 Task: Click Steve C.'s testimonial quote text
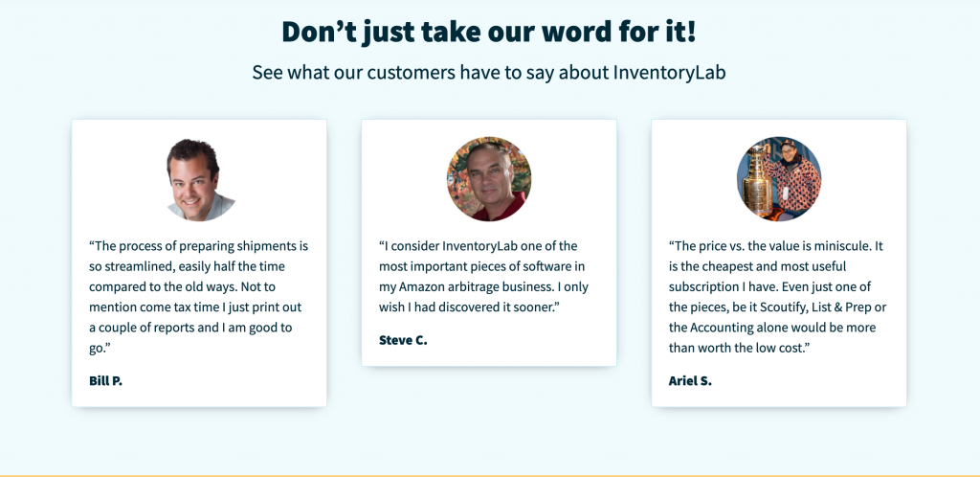(483, 276)
